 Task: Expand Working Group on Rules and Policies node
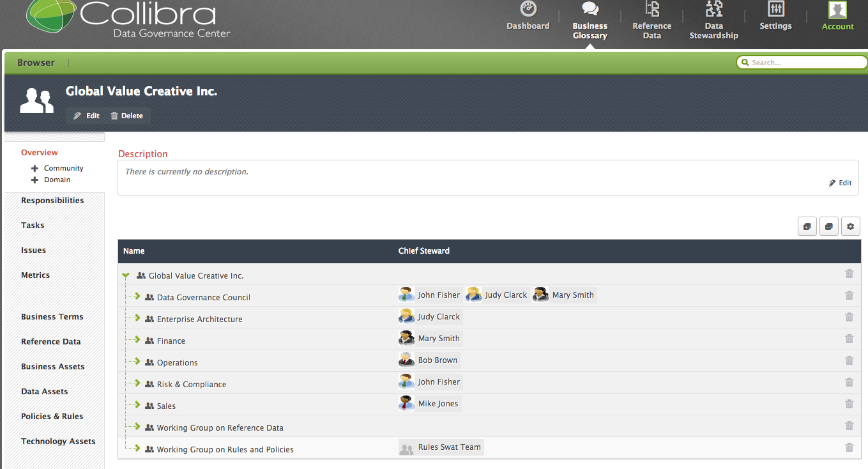pyautogui.click(x=137, y=449)
